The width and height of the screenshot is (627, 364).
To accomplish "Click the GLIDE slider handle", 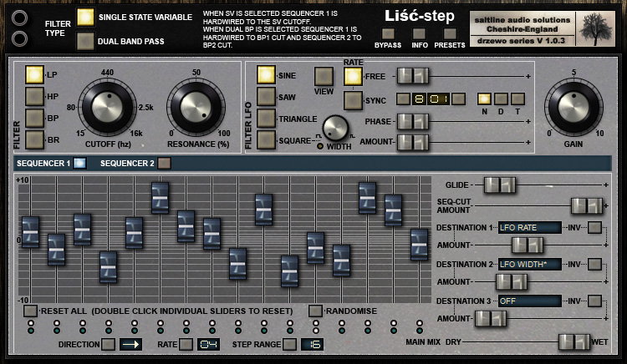I will tap(500, 185).
